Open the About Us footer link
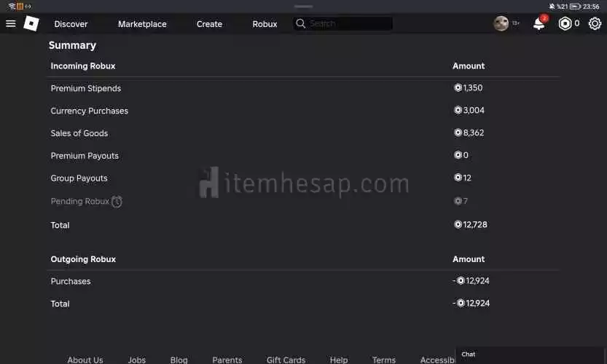 pos(85,360)
